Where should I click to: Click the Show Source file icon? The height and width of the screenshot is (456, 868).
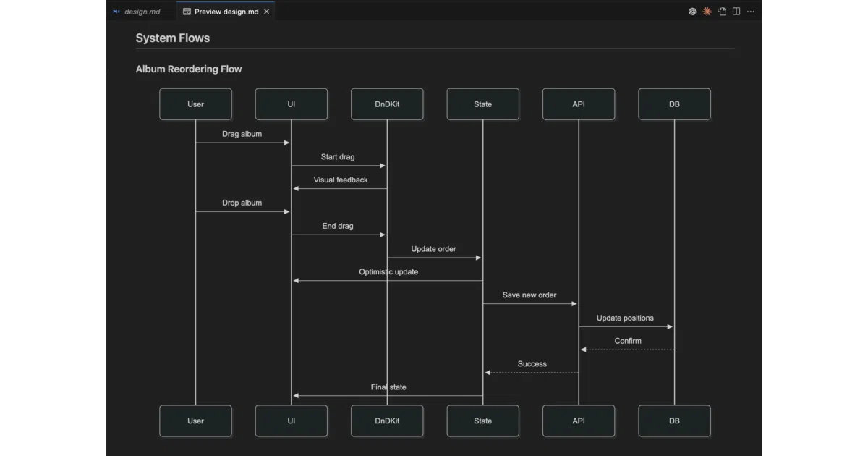click(722, 12)
